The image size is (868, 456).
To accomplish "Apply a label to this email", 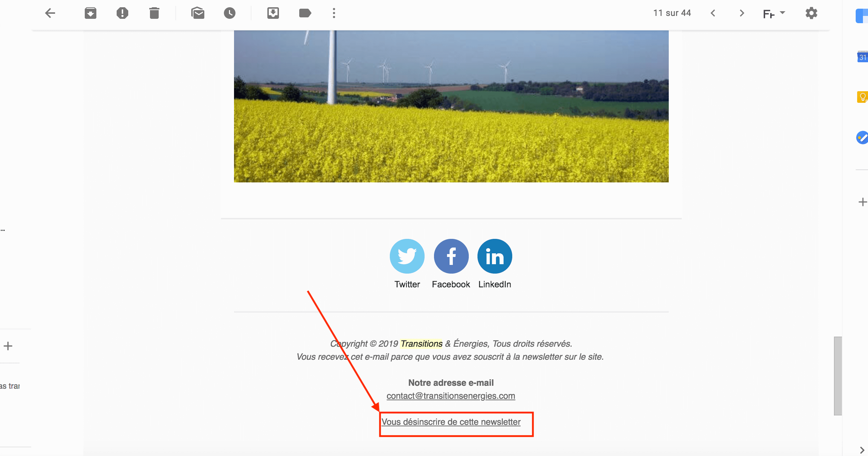I will (x=305, y=13).
